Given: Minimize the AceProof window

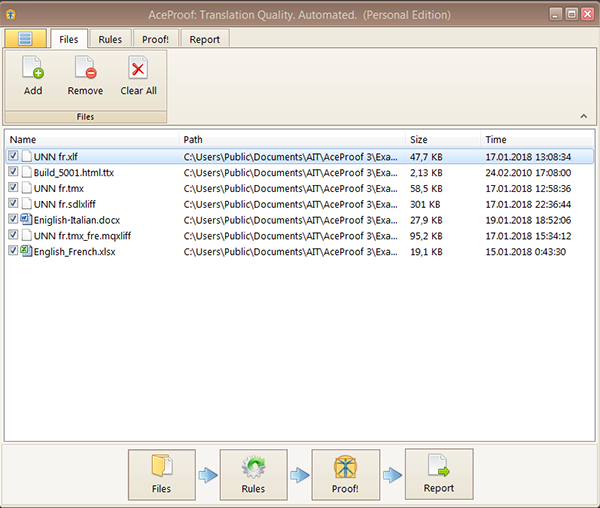Looking at the screenshot, I should click(556, 14).
